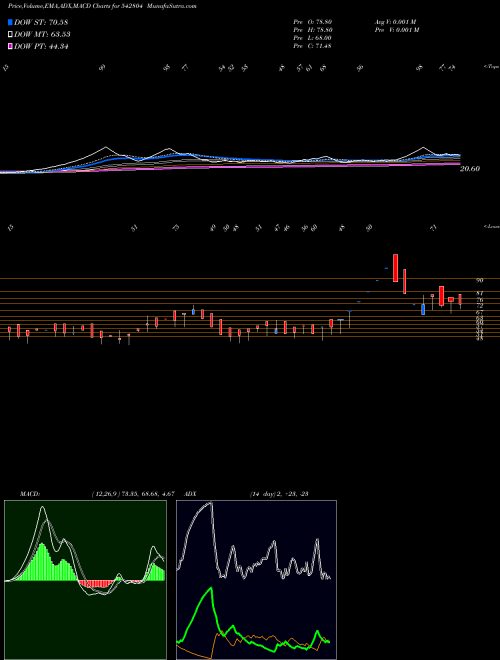Viewport: 500px width, 660px height.
Task: Open the ADX indicator chart panel
Action: click(256, 580)
